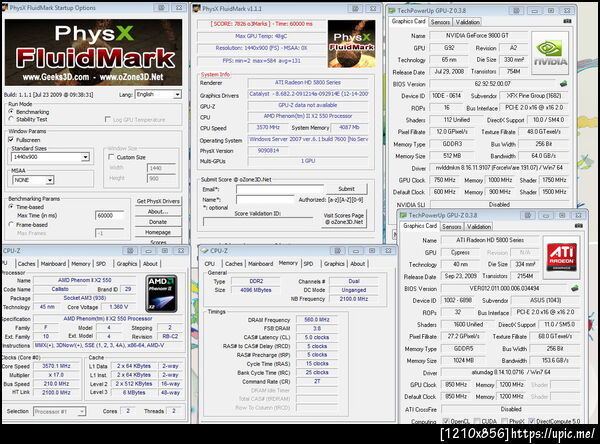Open the Validation tab in ATI GPU-Z
The height and width of the screenshot is (444, 600).
[x=479, y=227]
